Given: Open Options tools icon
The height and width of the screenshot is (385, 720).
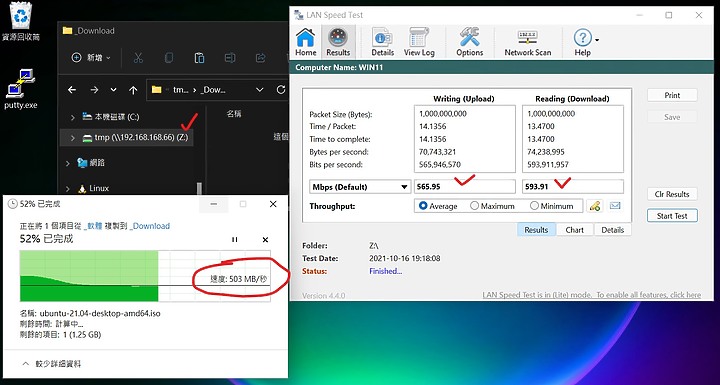Looking at the screenshot, I should tap(469, 41).
